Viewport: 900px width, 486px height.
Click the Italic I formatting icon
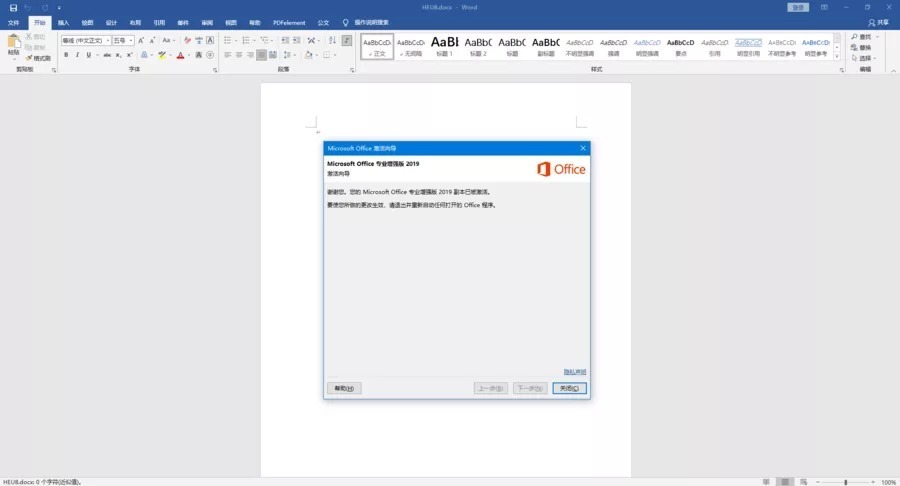[77, 55]
